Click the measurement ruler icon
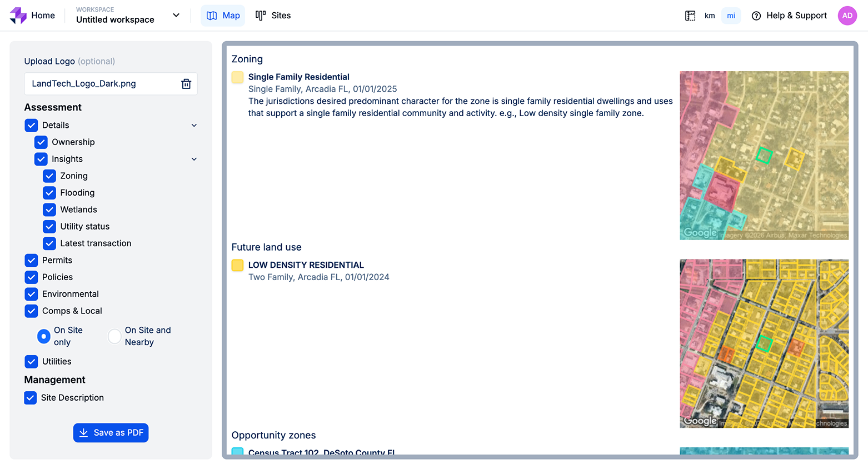868x469 pixels. pyautogui.click(x=690, y=16)
